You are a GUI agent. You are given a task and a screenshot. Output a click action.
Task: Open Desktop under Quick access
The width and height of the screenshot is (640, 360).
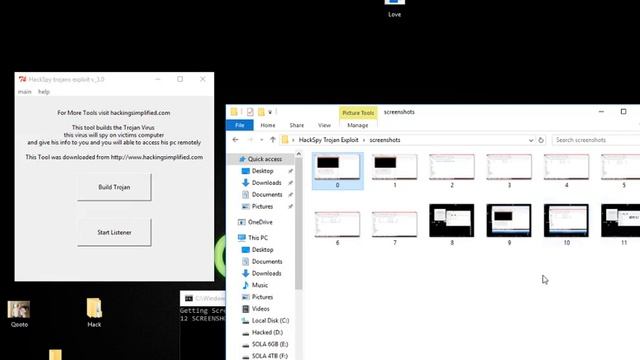pos(262,171)
